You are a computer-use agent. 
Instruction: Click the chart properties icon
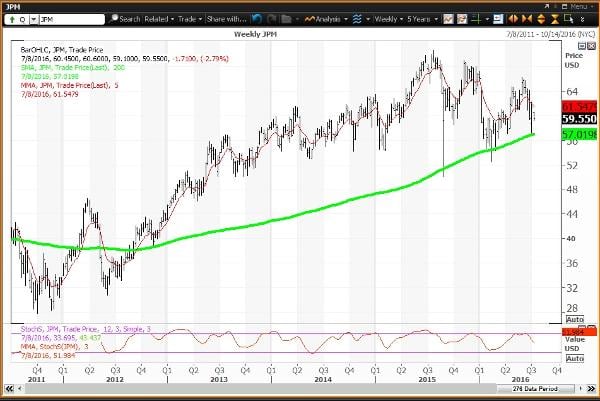(x=448, y=19)
